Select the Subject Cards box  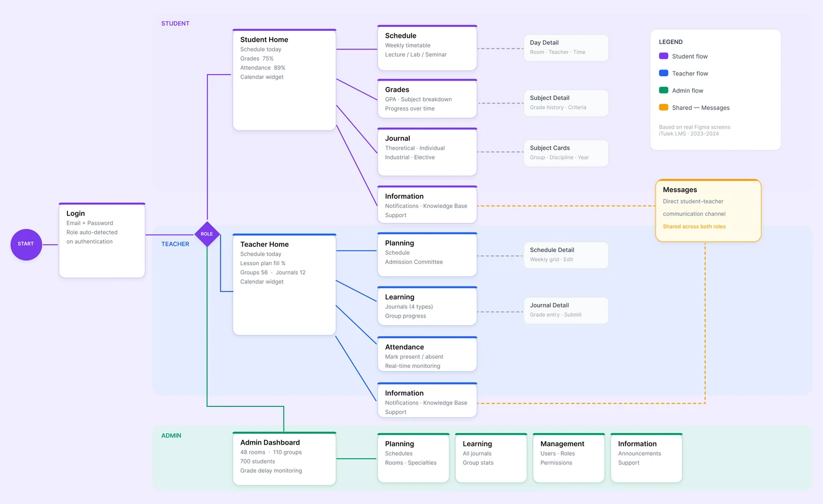565,153
